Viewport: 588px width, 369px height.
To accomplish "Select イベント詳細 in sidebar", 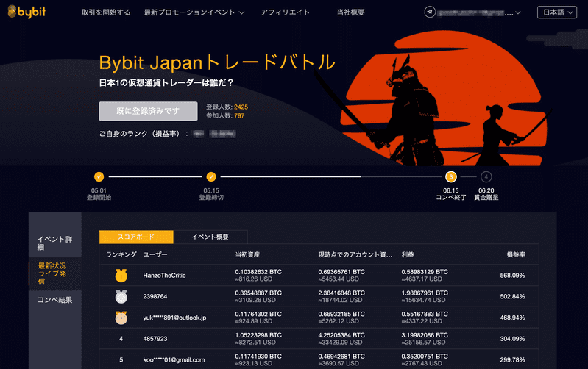I will click(54, 243).
